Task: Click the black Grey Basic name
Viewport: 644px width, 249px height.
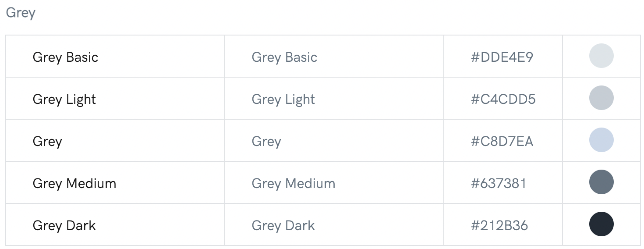Action: click(x=65, y=57)
